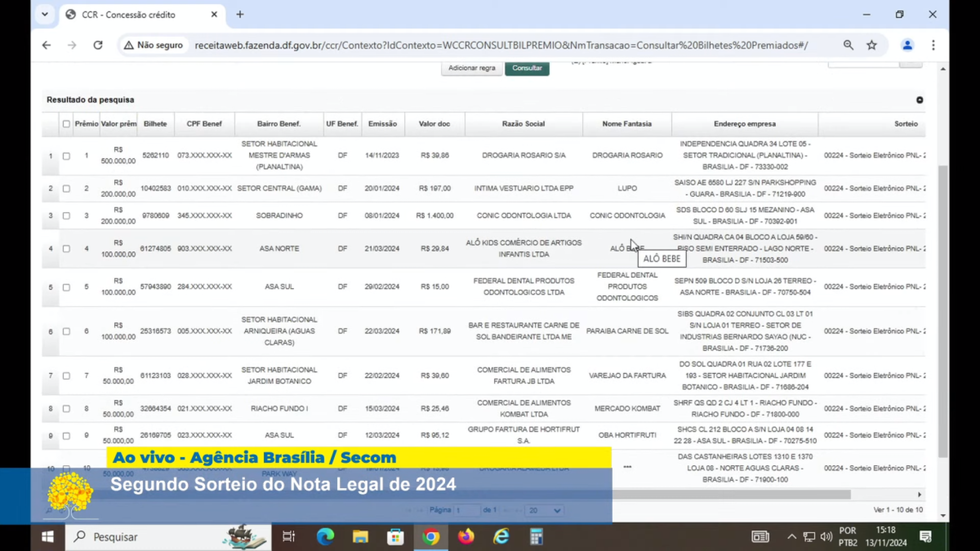This screenshot has height=551, width=980.
Task: Sort by the Bilhete column header
Action: (x=155, y=124)
